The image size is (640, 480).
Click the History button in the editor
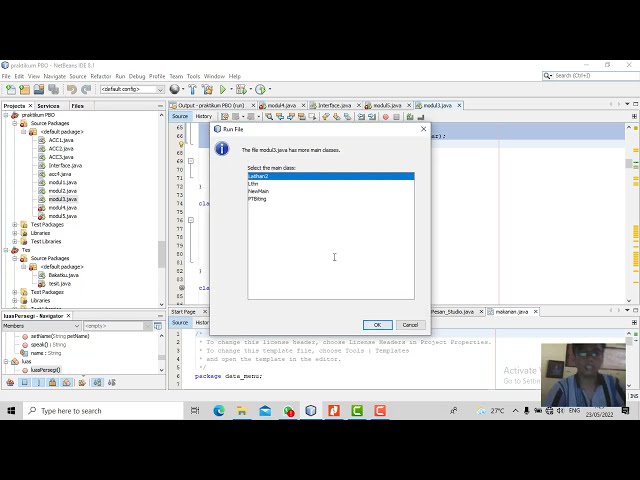pyautogui.click(x=203, y=116)
